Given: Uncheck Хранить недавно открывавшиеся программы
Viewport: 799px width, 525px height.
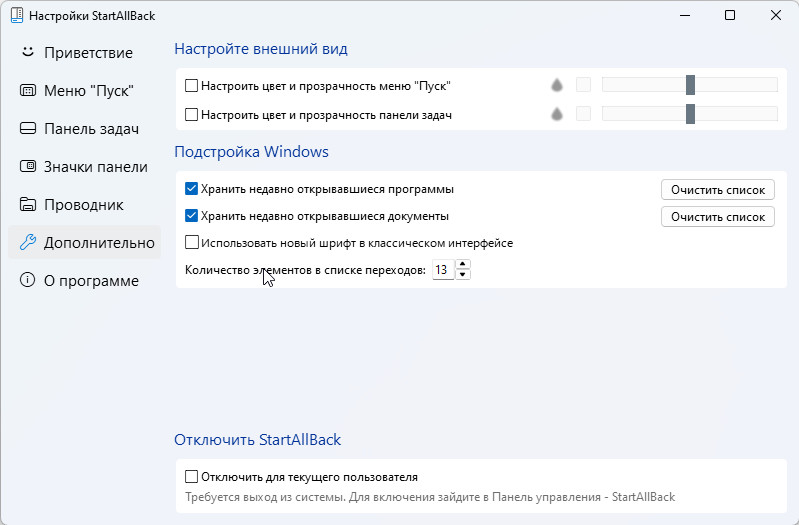Looking at the screenshot, I should [x=192, y=189].
